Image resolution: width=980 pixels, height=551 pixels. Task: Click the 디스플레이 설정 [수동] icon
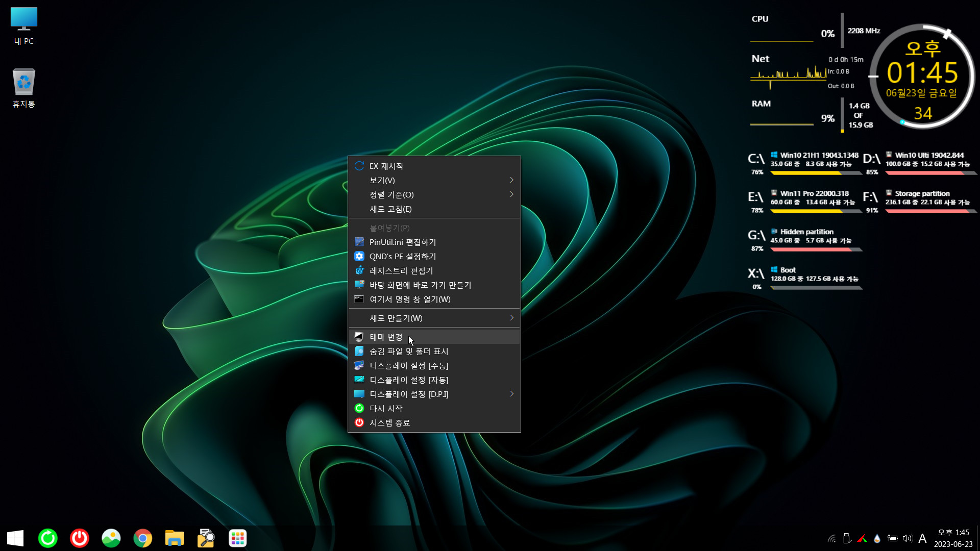click(359, 365)
